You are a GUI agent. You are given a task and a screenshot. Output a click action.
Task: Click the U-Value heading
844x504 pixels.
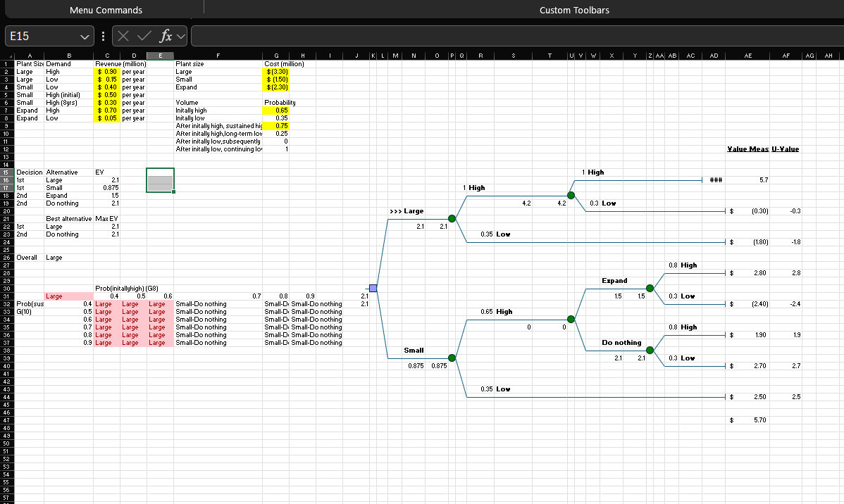point(786,149)
